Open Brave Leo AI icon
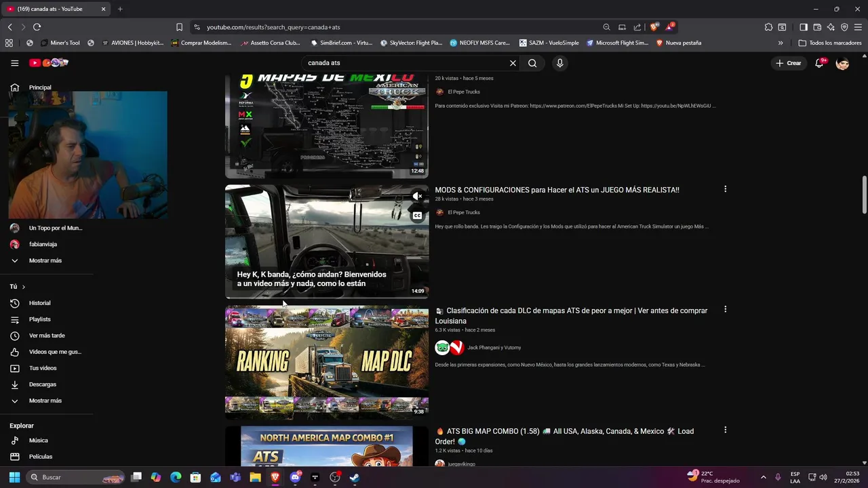 pos(831,27)
